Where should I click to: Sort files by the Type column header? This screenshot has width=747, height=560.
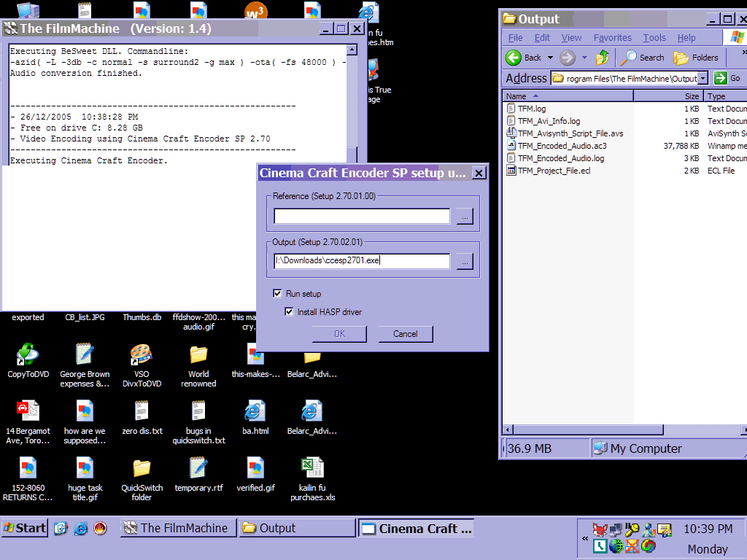[x=726, y=96]
